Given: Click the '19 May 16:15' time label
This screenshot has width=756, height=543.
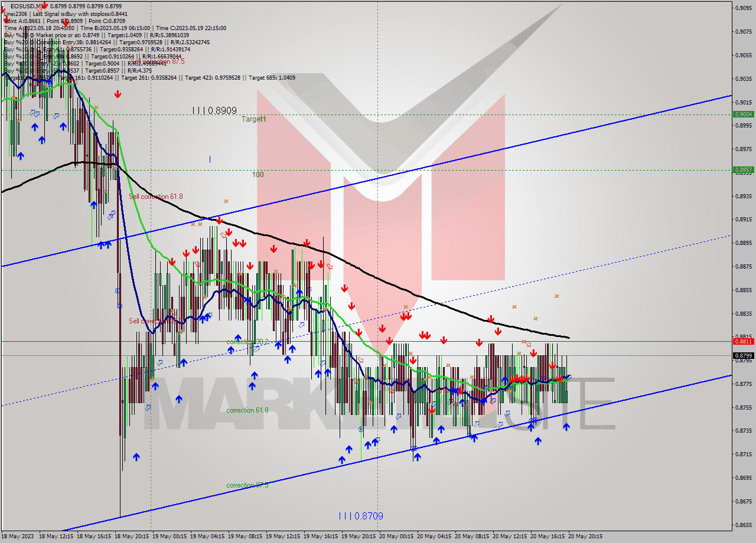Looking at the screenshot, I should click(x=320, y=537).
